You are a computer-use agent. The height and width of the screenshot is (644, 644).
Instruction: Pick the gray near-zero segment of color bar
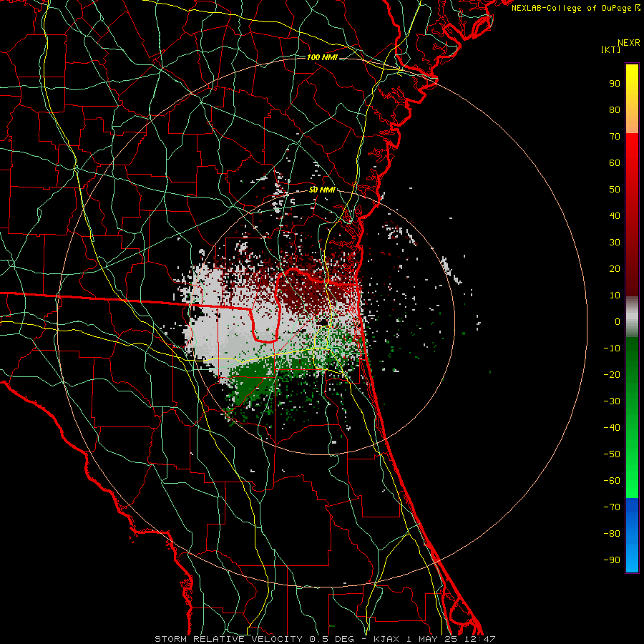point(632,317)
